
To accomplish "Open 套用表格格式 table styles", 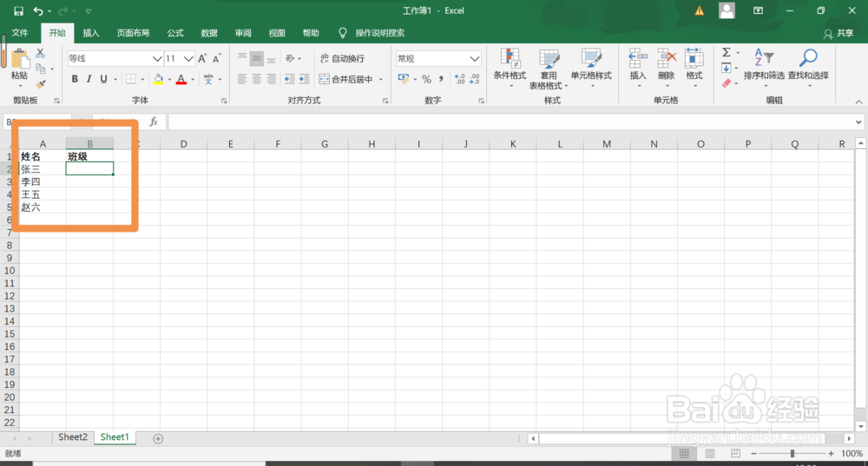I will pyautogui.click(x=549, y=69).
